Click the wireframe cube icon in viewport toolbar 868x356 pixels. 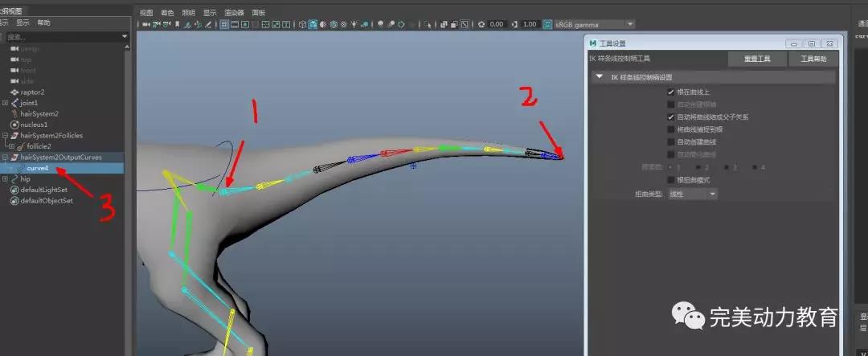tap(302, 24)
